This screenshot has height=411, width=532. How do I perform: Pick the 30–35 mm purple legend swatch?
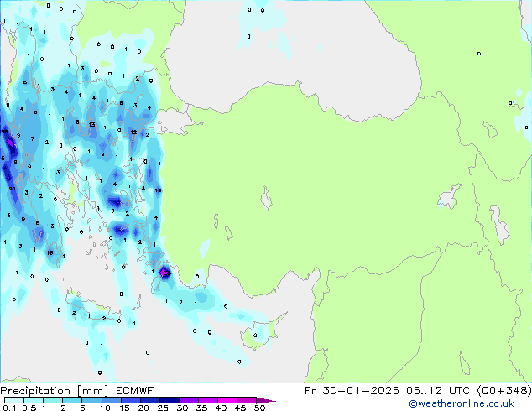click(x=189, y=400)
